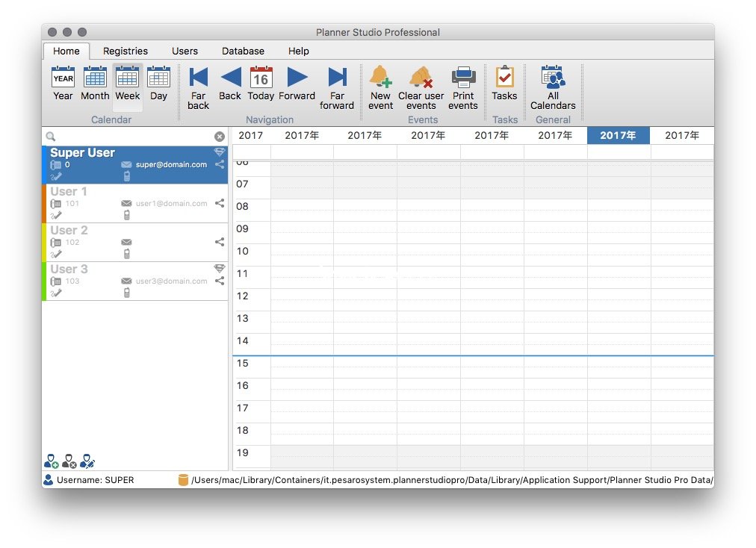Click the share icon for User 3
The height and width of the screenshot is (548, 756).
(220, 281)
